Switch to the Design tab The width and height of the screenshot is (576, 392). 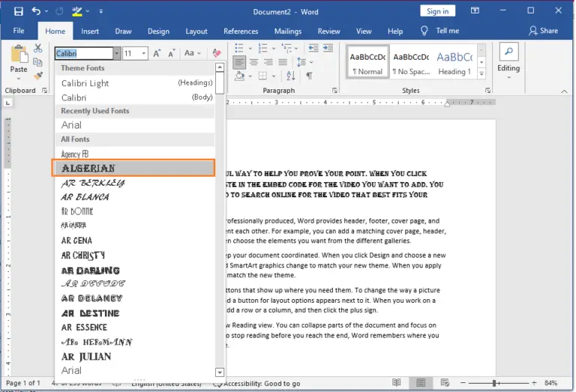coord(158,31)
